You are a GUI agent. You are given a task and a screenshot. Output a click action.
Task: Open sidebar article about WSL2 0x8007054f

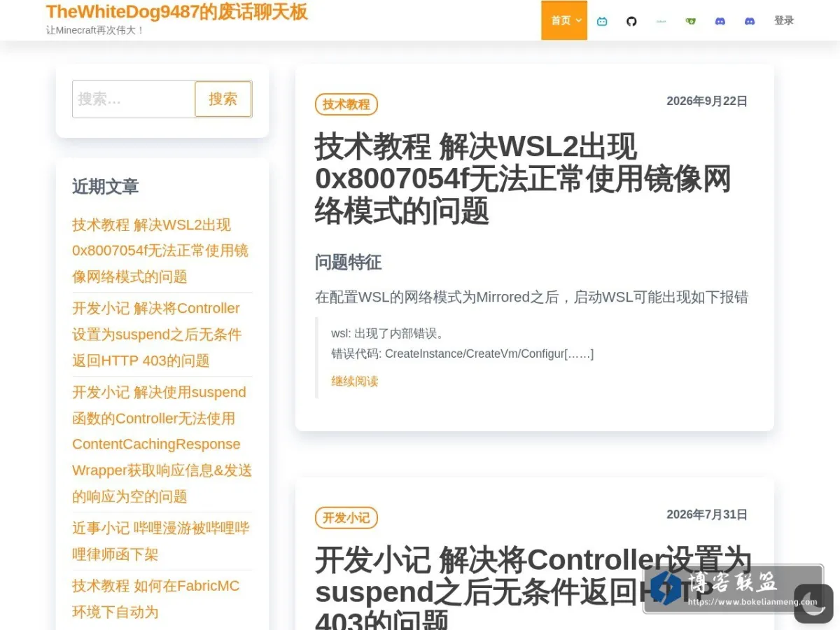160,251
